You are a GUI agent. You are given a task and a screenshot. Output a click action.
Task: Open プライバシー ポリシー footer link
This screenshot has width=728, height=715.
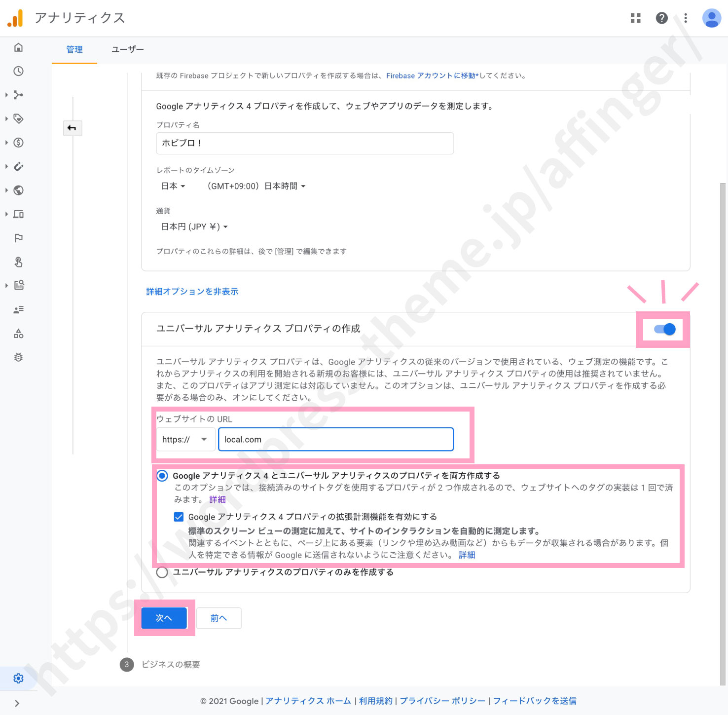point(442,701)
